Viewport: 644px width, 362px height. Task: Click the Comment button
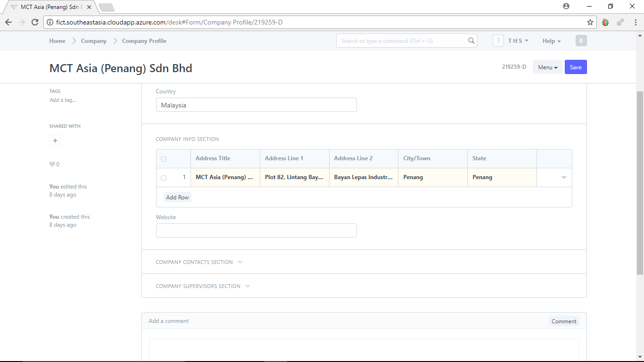point(564,321)
